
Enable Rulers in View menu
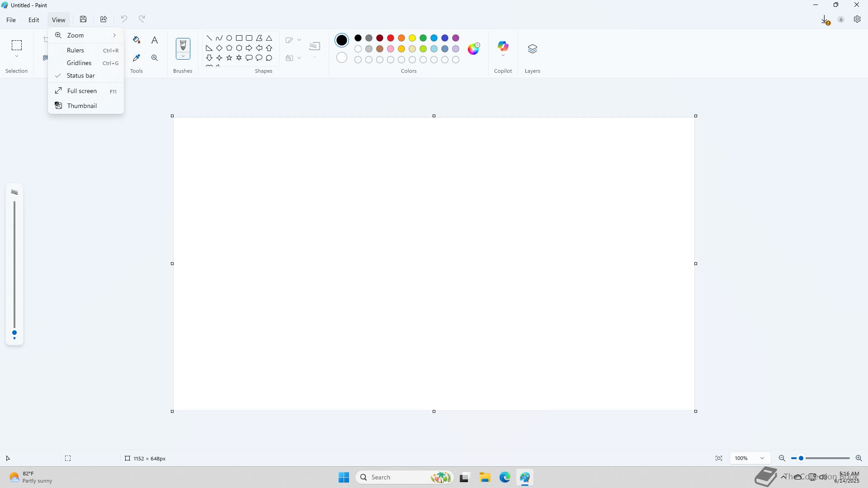tap(75, 50)
